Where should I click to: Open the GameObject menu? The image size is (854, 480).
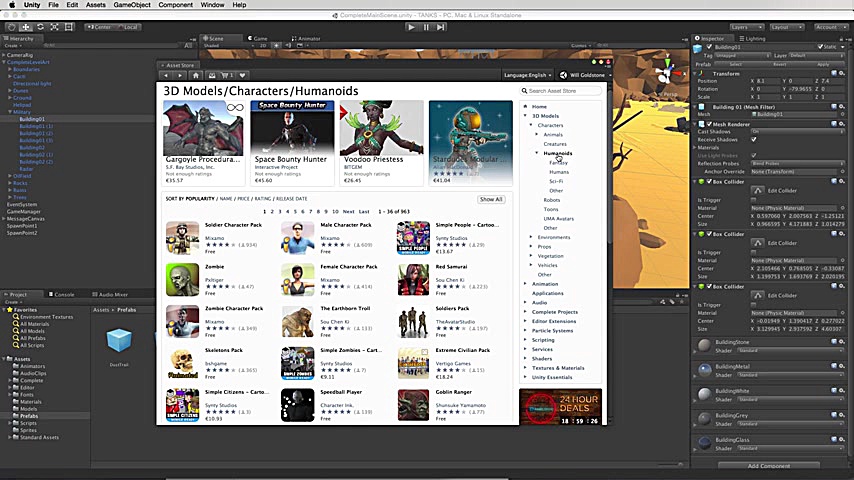132,5
